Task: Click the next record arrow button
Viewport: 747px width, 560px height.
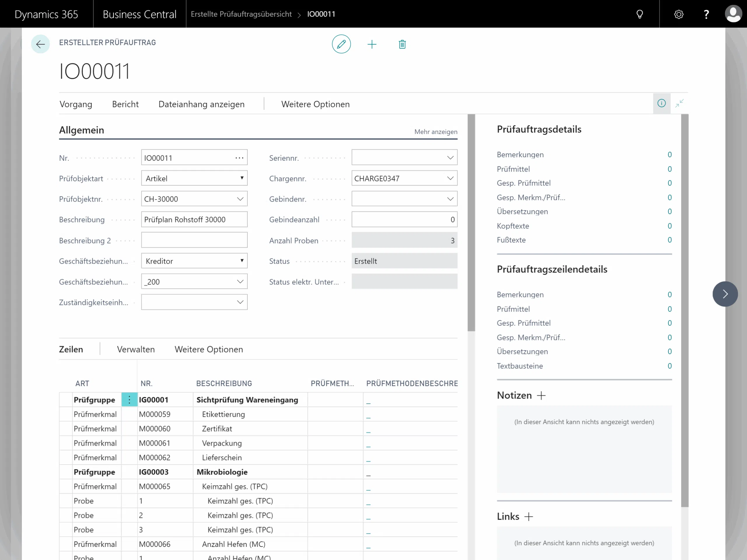Action: tap(725, 294)
